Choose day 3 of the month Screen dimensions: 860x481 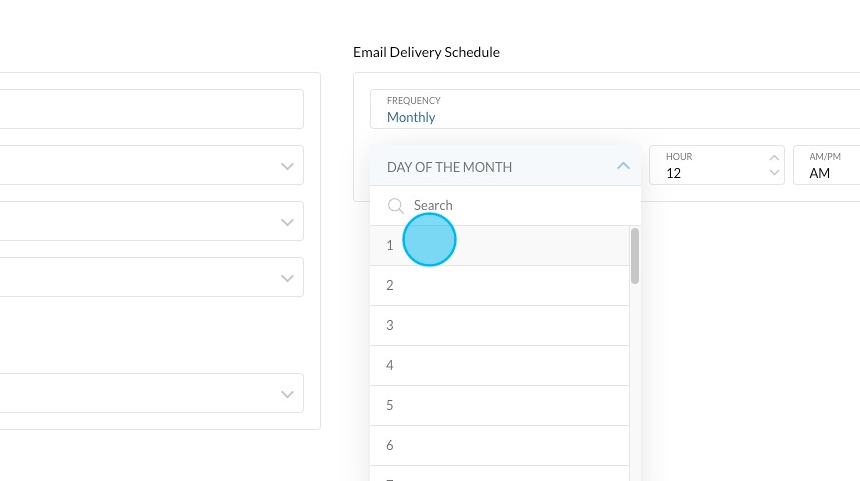[498, 325]
